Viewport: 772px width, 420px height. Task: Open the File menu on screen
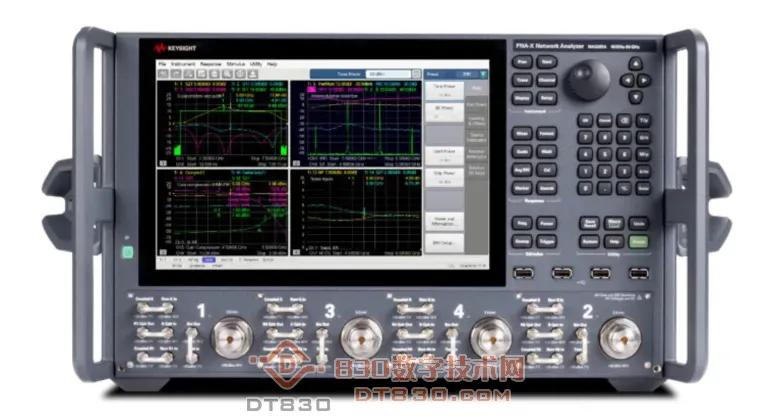coord(162,63)
